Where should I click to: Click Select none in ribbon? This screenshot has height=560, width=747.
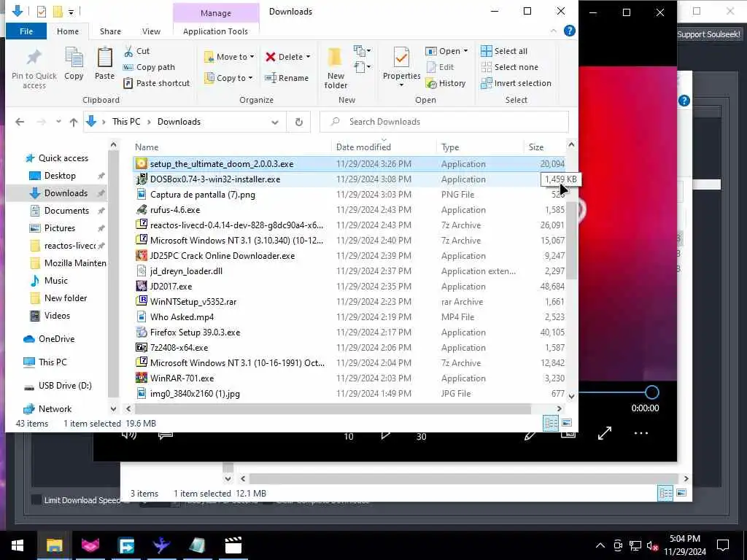[x=509, y=67]
